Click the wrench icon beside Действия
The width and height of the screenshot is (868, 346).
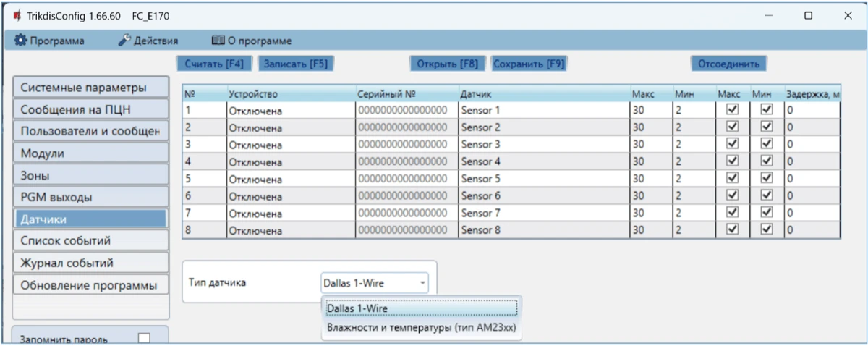click(124, 41)
